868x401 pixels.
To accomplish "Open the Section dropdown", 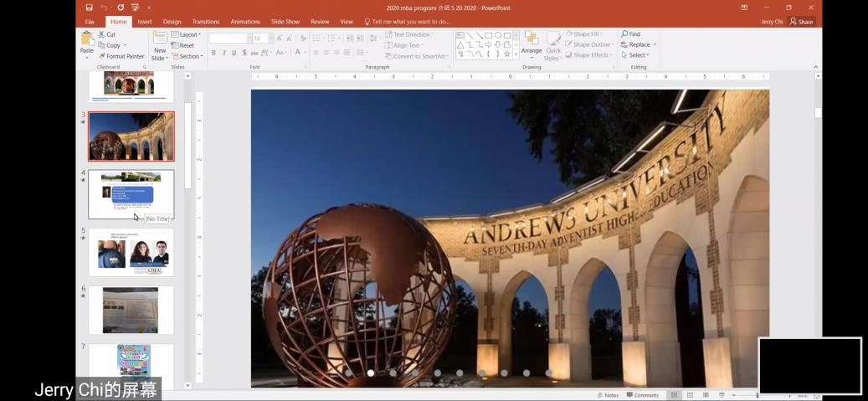I will click(x=187, y=56).
